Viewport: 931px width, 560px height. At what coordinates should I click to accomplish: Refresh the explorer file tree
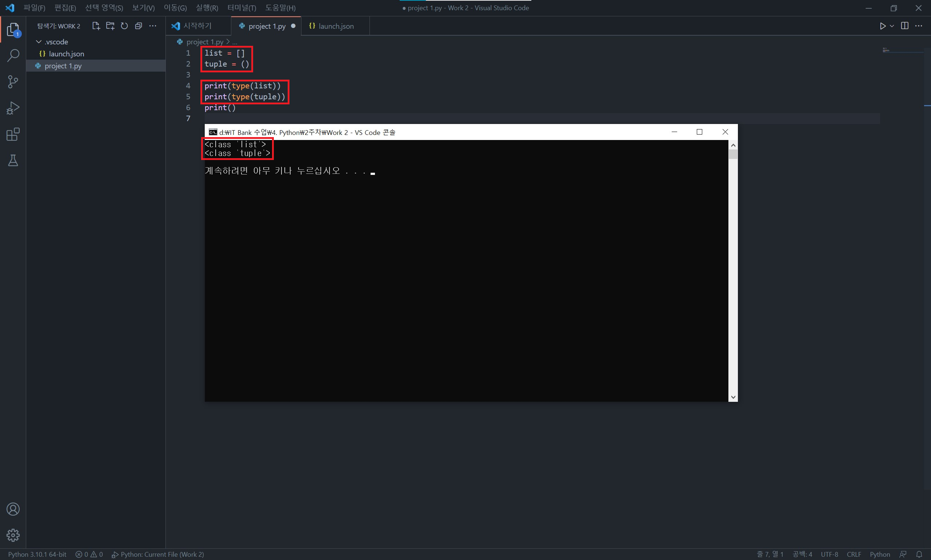[124, 26]
